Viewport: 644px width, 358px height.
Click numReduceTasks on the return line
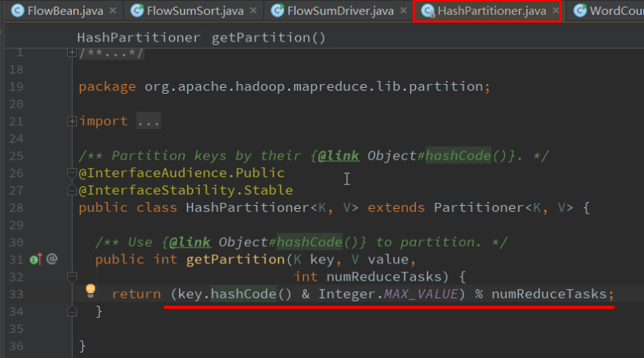(x=549, y=294)
